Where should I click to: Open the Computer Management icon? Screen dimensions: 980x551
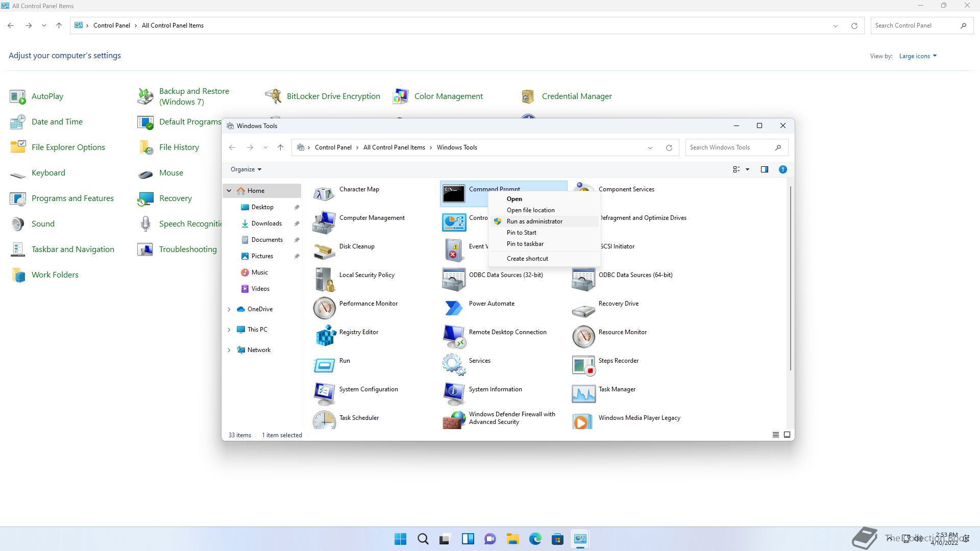click(x=324, y=222)
